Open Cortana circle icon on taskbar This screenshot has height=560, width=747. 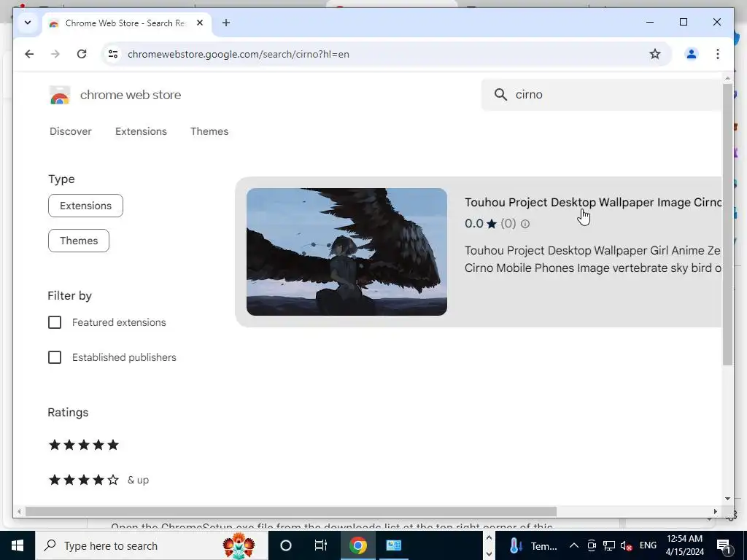[x=285, y=545]
